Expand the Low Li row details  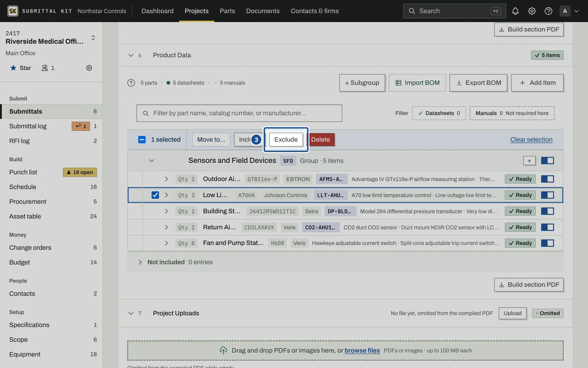point(166,195)
